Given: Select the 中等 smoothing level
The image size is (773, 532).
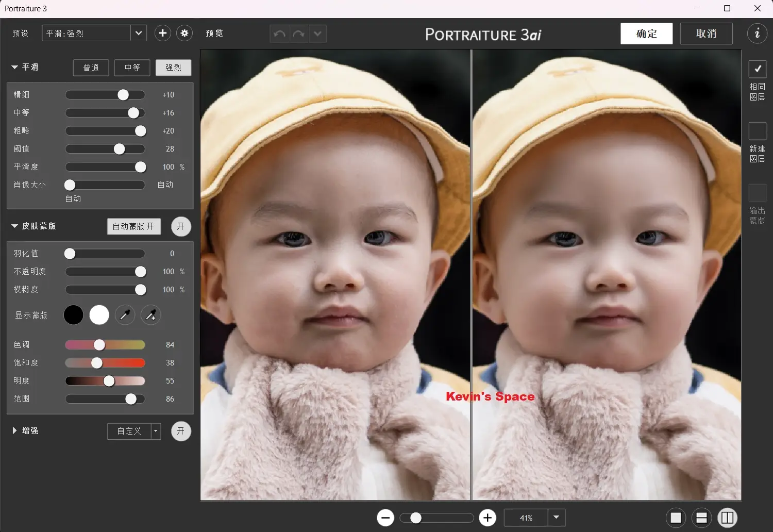Looking at the screenshot, I should [132, 68].
